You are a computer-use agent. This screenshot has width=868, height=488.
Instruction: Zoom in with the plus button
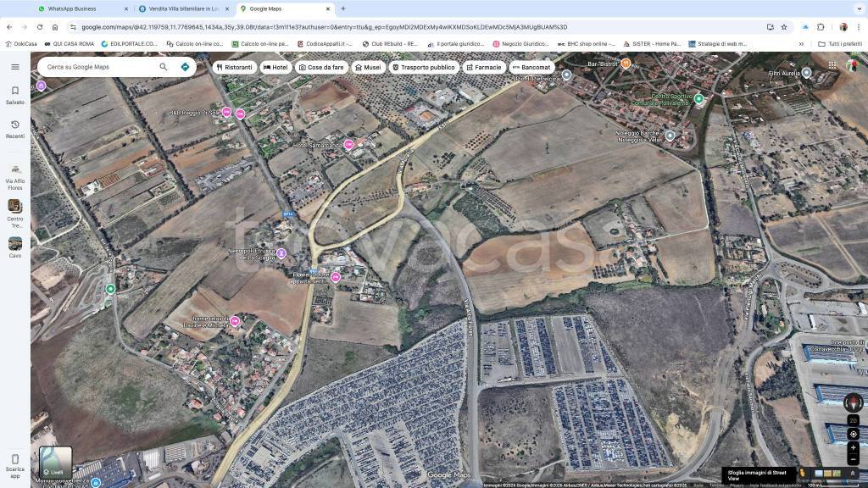click(853, 447)
